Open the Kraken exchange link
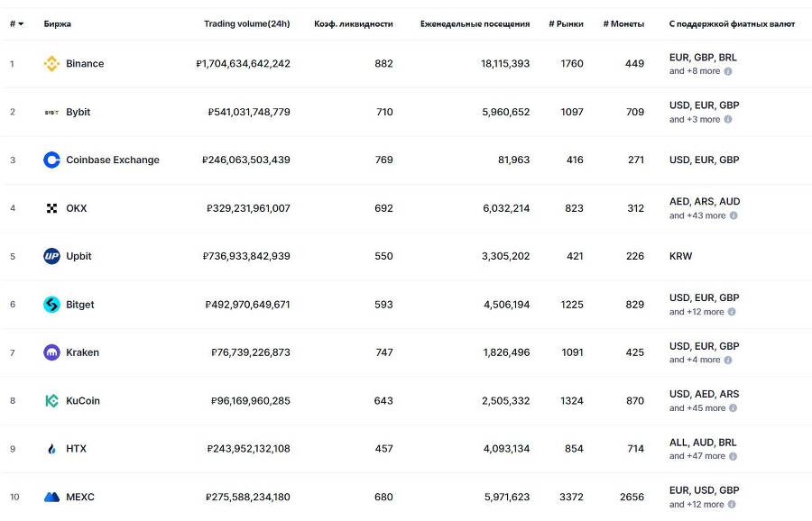This screenshot has height=521, width=812. point(82,352)
